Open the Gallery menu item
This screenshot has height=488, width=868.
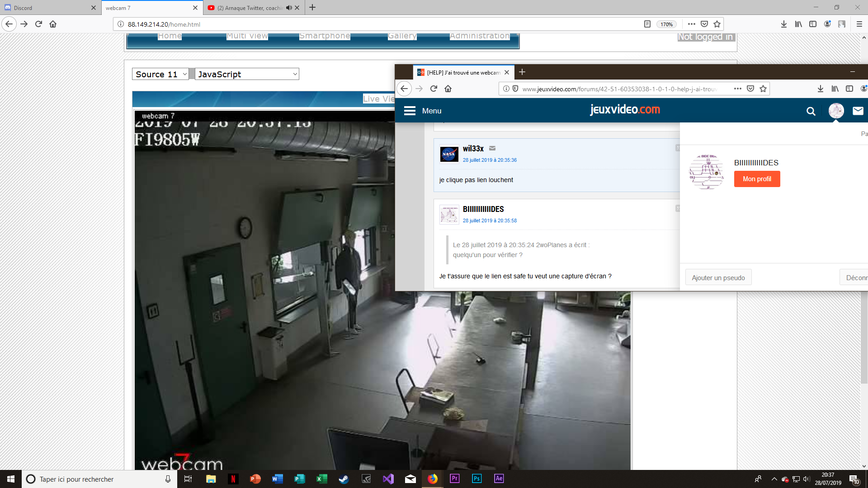click(402, 36)
